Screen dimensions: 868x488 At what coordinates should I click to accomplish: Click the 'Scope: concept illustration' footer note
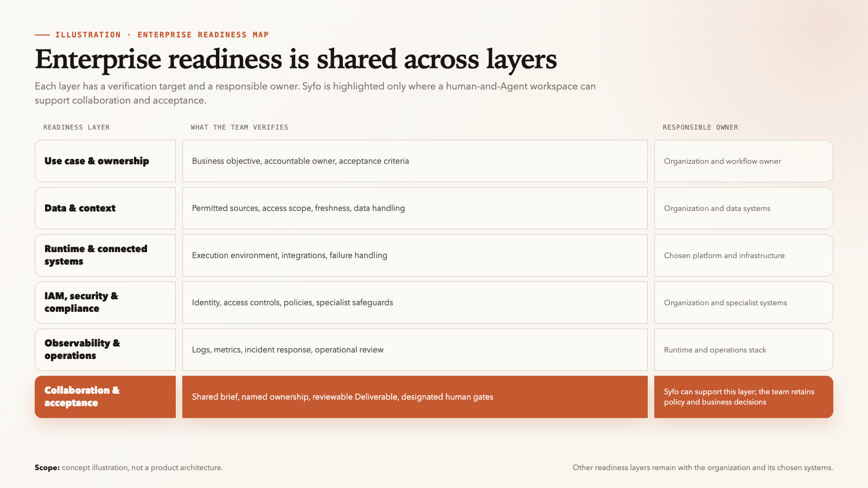click(129, 467)
